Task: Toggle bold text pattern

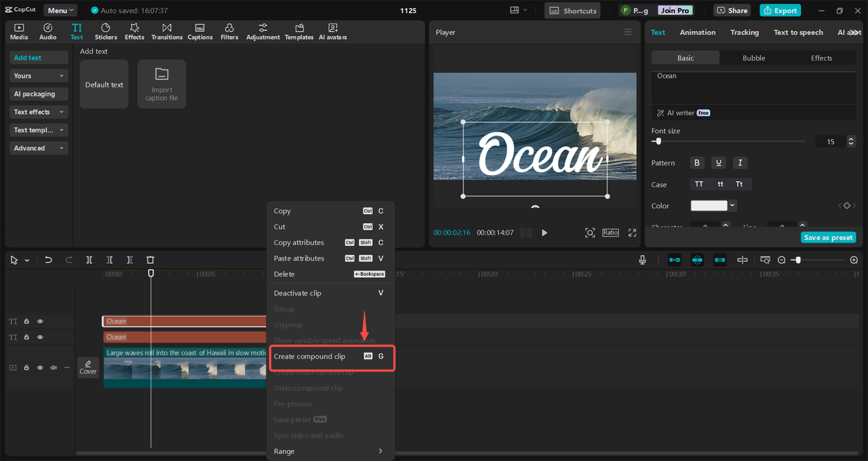Action: 697,163
